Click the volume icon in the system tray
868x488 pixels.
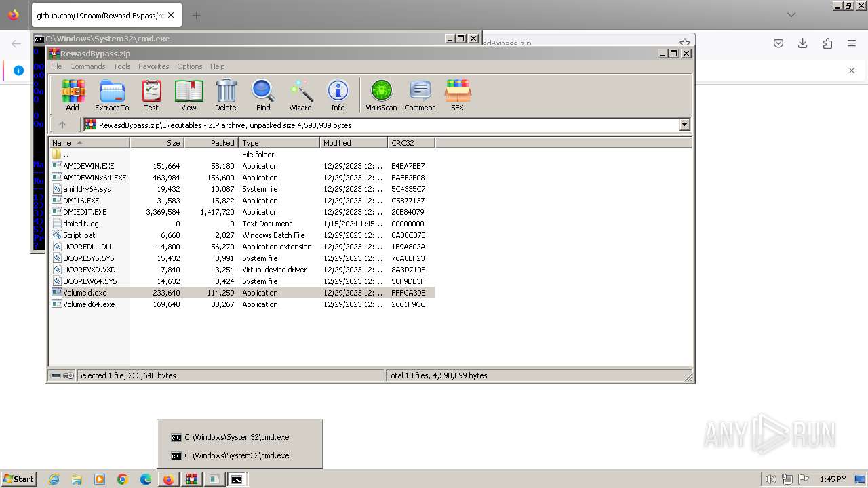point(771,479)
